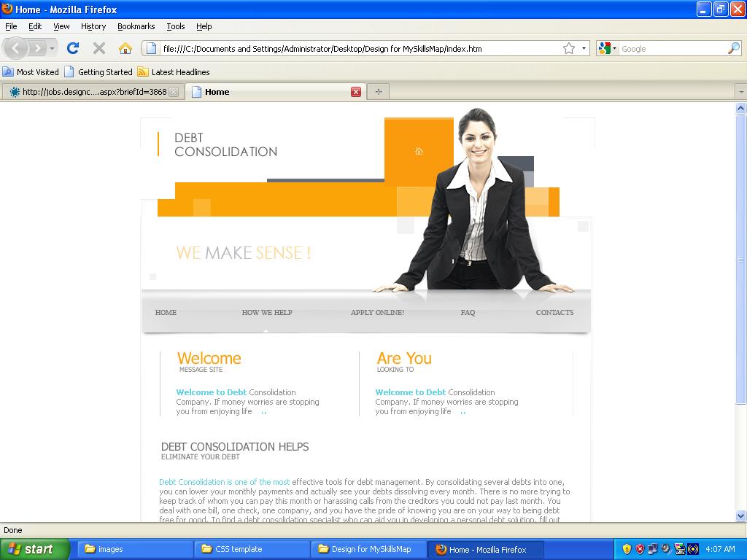Image resolution: width=747 pixels, height=560 pixels.
Task: Open the Latest Headlines feed bookmark
Action: (x=174, y=72)
